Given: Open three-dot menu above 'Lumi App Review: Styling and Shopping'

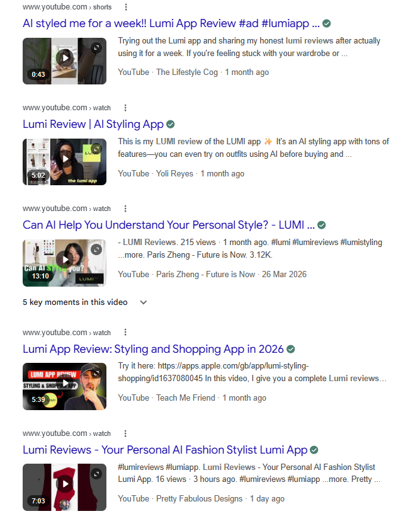Looking at the screenshot, I should click(125, 332).
